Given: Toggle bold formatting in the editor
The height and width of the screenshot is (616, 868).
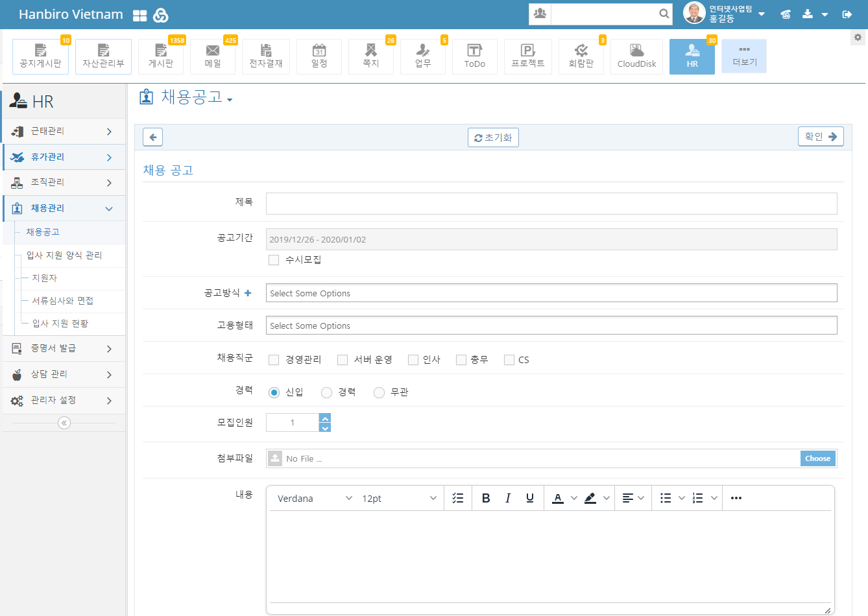Looking at the screenshot, I should tap(486, 498).
